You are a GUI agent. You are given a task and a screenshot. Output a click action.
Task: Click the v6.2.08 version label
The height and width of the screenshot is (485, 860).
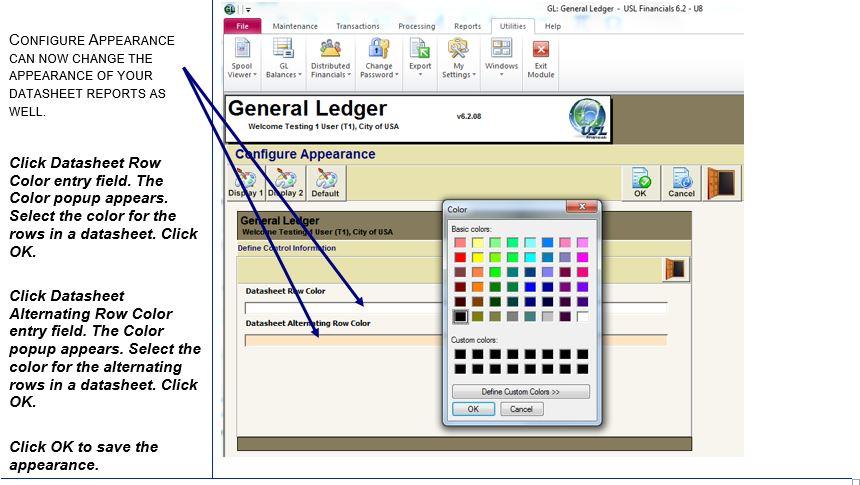click(469, 116)
